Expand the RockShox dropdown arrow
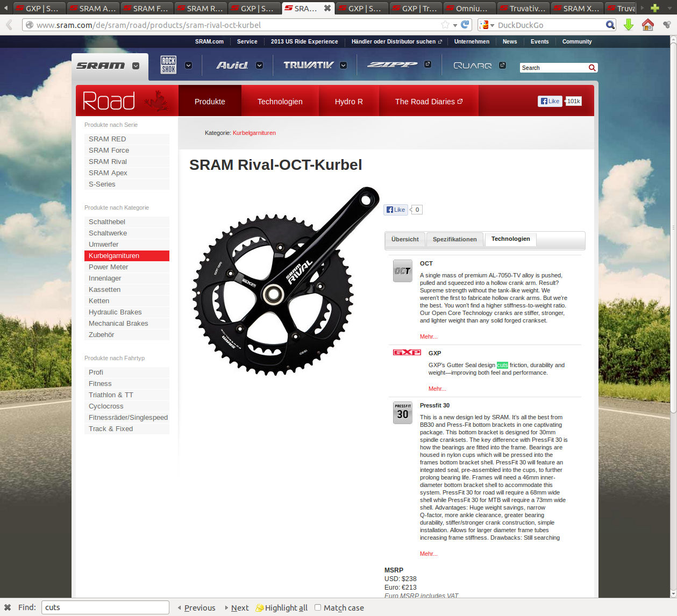Screen dimensions: 677x616 (x=188, y=66)
